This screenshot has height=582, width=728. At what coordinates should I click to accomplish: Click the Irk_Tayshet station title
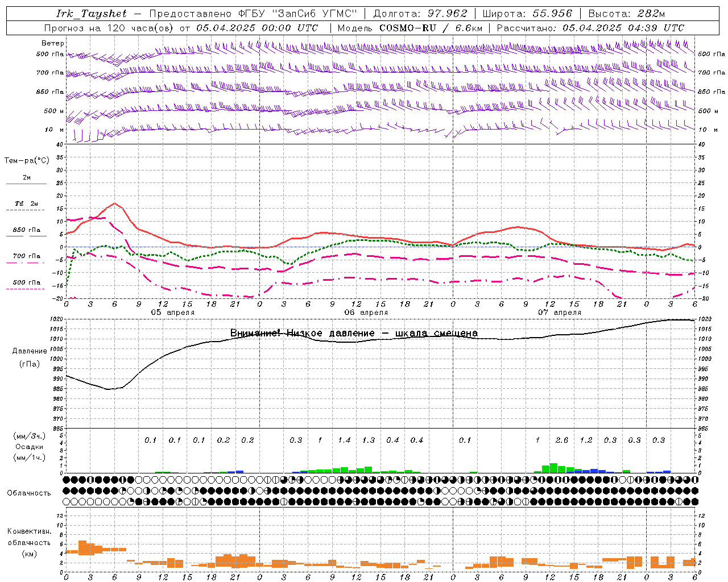pyautogui.click(x=92, y=14)
